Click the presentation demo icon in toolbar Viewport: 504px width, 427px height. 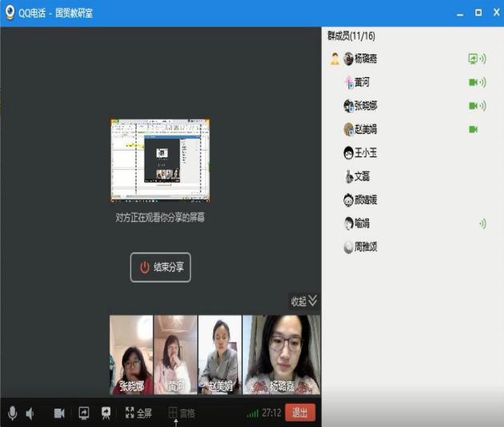pos(105,413)
